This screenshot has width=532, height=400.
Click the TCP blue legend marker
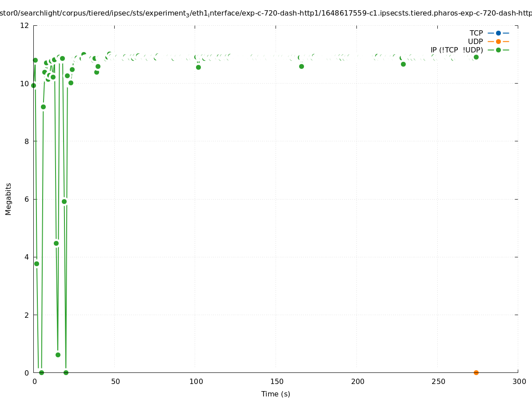coord(498,33)
